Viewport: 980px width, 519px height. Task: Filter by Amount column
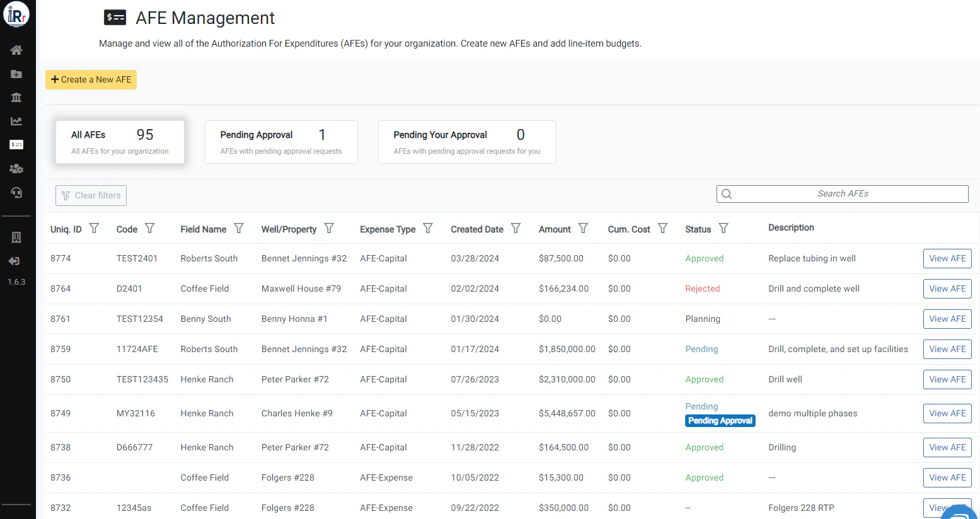click(583, 228)
